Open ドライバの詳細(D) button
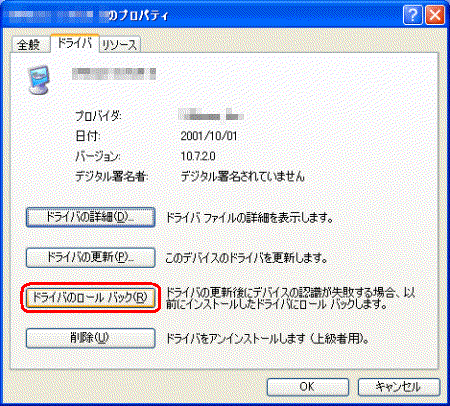Viewport: 450px width, 406px height. coord(91,217)
